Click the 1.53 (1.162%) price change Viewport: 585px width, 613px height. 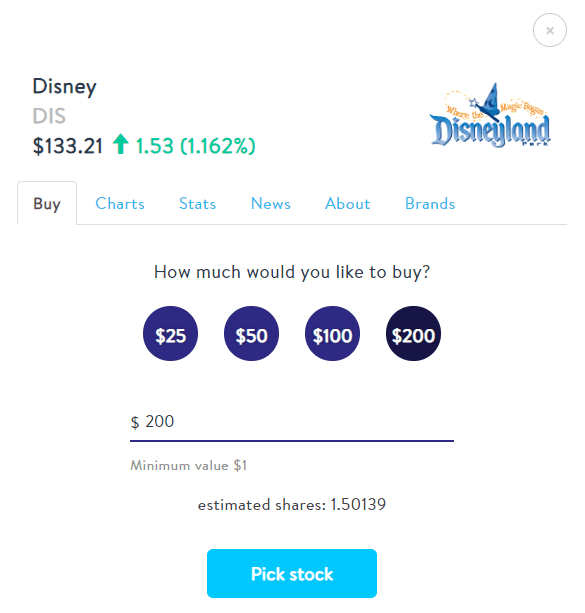click(x=196, y=146)
